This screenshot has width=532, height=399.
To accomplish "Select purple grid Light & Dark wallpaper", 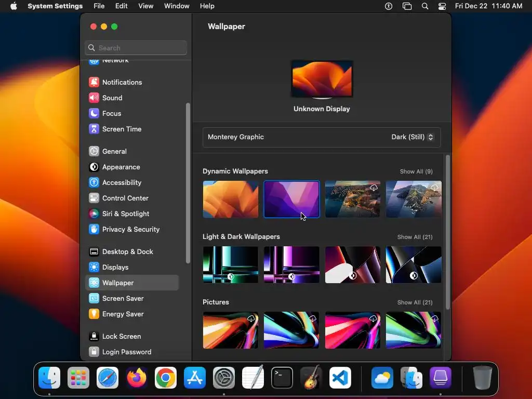I will pyautogui.click(x=291, y=264).
